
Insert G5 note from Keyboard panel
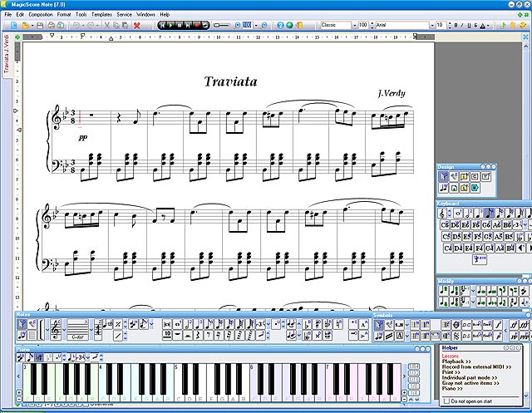488,236
